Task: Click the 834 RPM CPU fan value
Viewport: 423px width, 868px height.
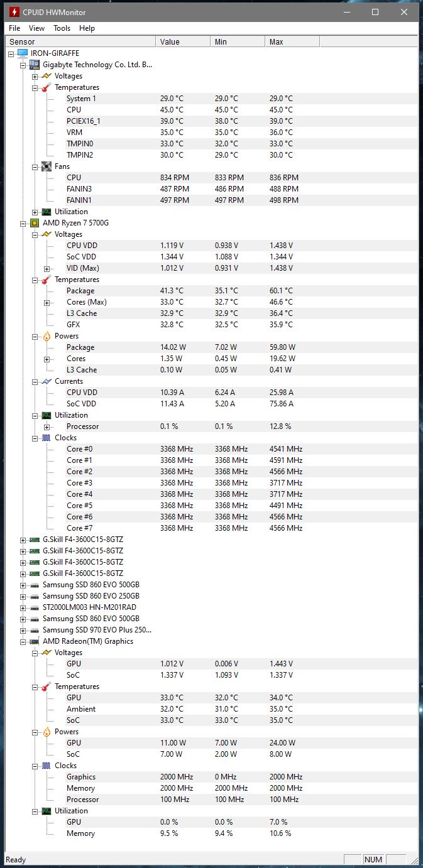Action: coord(175,178)
